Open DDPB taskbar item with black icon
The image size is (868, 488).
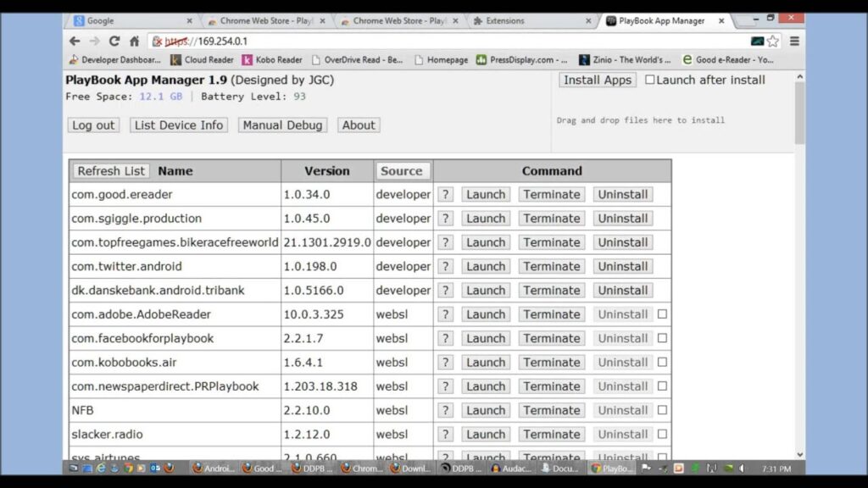pyautogui.click(x=460, y=468)
